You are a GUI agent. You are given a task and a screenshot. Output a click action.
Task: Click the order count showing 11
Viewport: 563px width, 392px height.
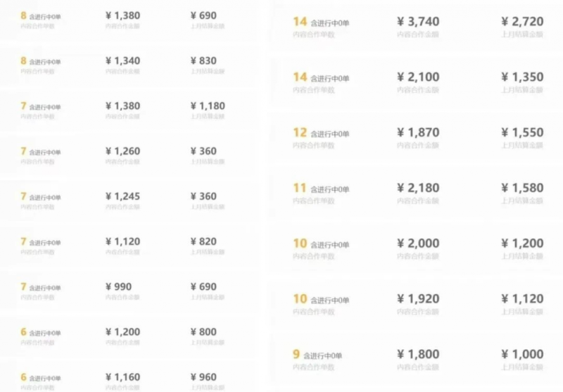click(300, 188)
